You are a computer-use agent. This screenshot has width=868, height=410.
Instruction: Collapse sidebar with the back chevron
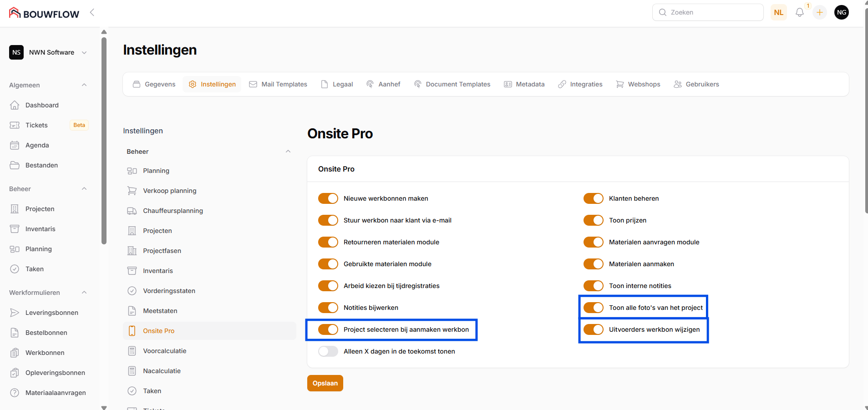click(92, 12)
